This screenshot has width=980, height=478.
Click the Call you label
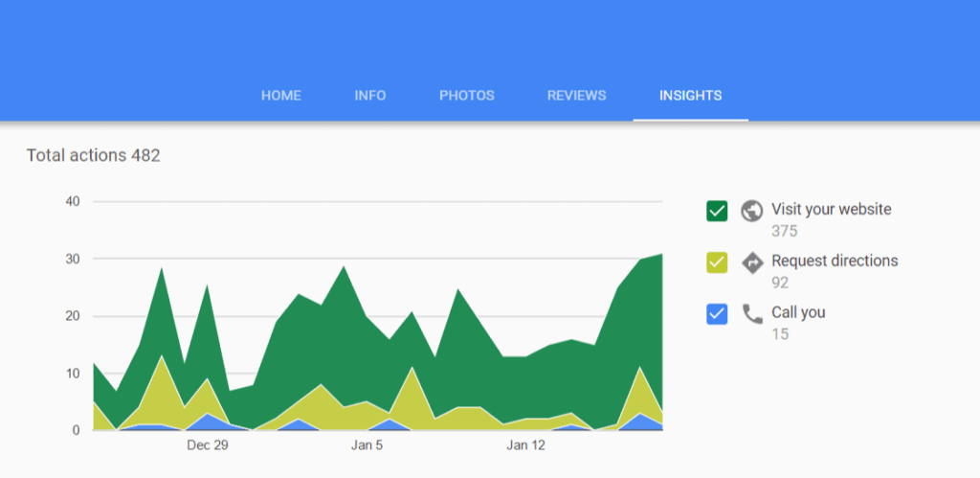click(x=798, y=311)
